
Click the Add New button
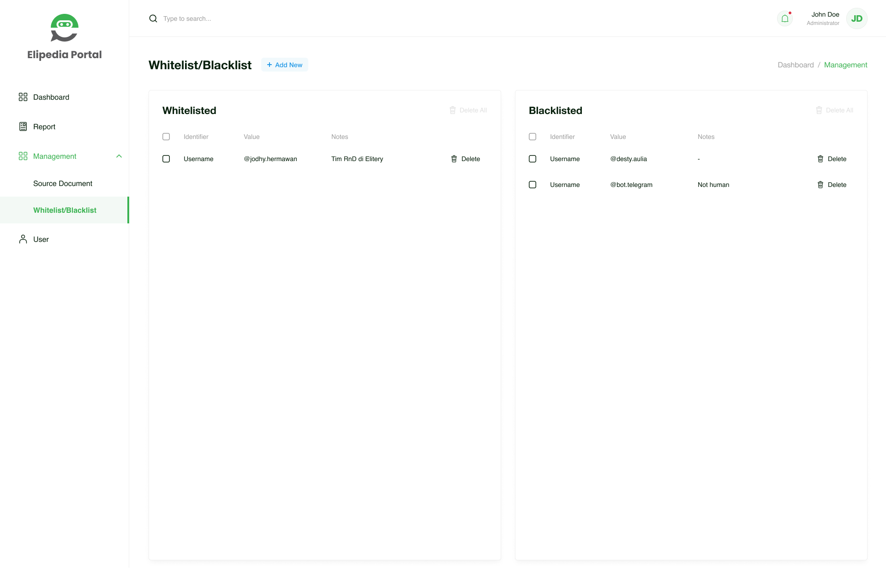pyautogui.click(x=285, y=65)
